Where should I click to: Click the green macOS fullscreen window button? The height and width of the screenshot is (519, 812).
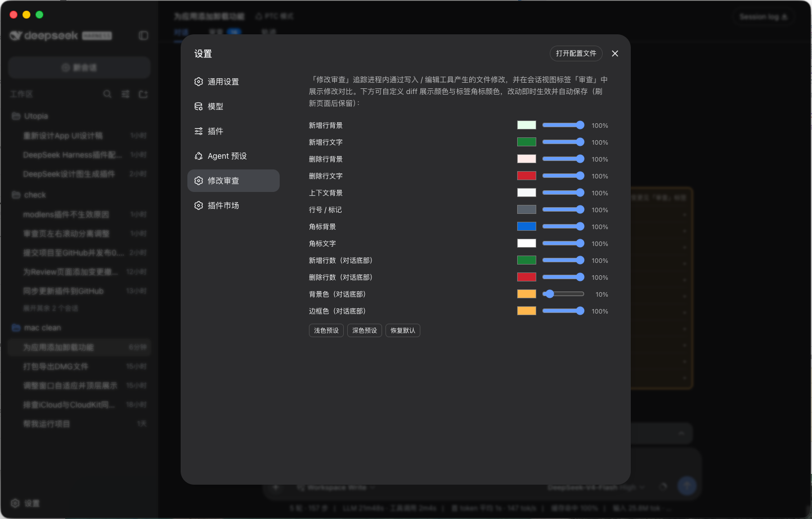pyautogui.click(x=39, y=15)
